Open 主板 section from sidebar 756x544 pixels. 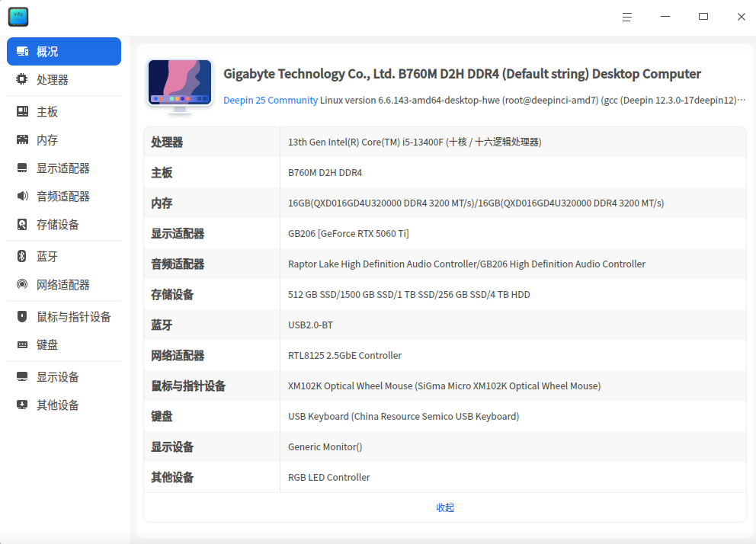coord(47,112)
